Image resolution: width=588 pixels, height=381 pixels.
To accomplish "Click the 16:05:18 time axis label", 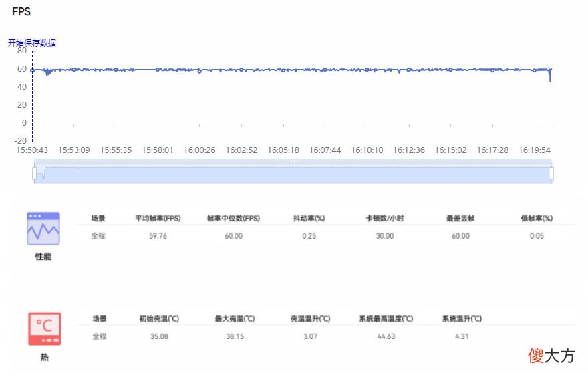I will tap(283, 150).
